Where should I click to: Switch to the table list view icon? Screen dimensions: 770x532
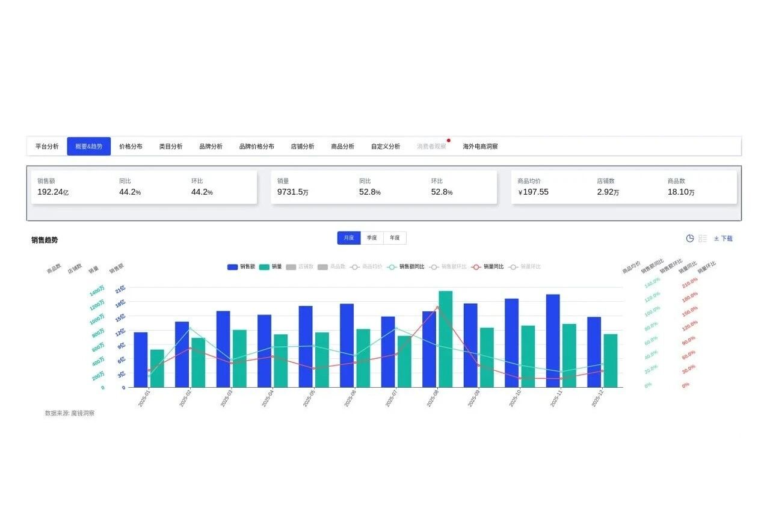703,239
